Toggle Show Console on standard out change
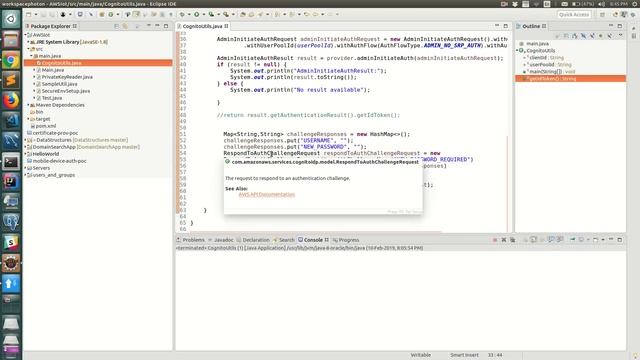 click(x=551, y=240)
